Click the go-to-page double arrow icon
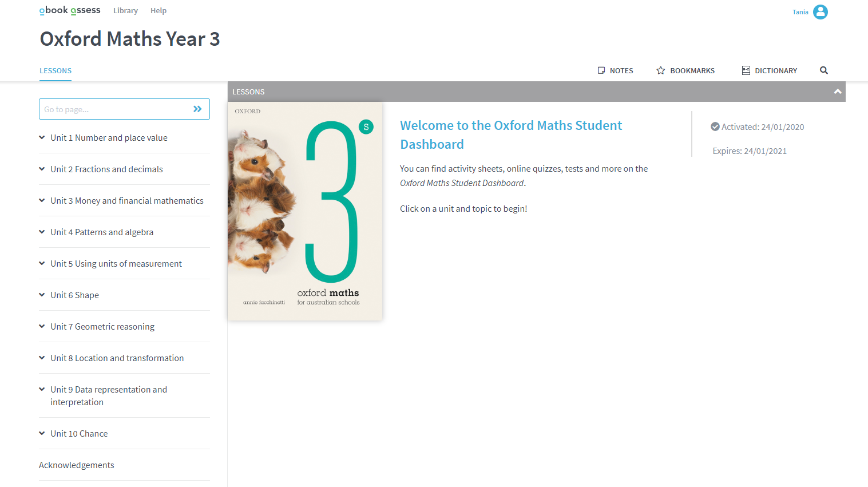The height and width of the screenshot is (487, 868). click(x=197, y=109)
